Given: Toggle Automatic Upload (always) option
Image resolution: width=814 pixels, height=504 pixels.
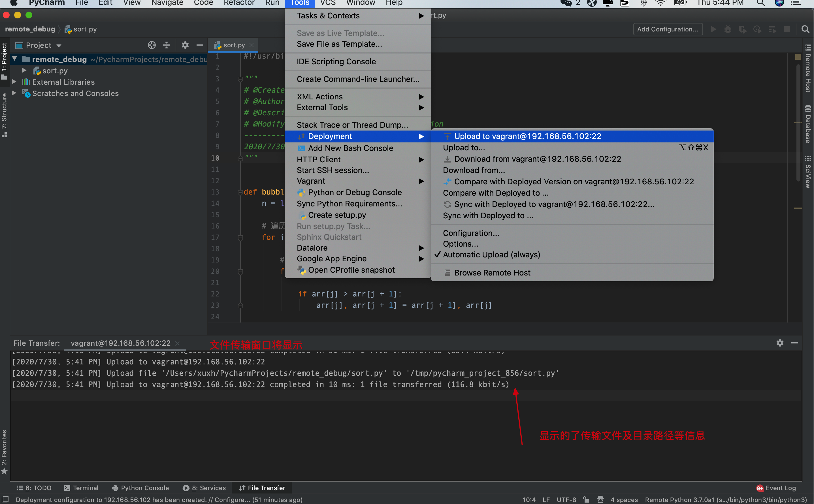Looking at the screenshot, I should tap(491, 255).
